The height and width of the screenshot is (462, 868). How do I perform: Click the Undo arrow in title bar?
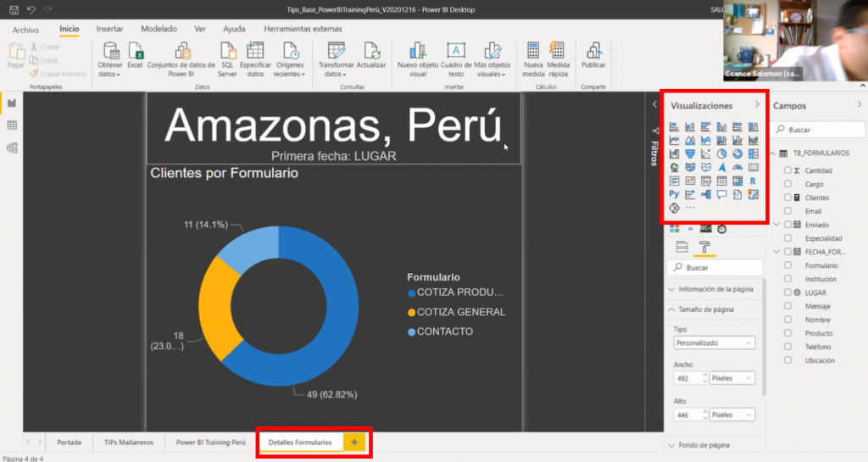(x=31, y=9)
